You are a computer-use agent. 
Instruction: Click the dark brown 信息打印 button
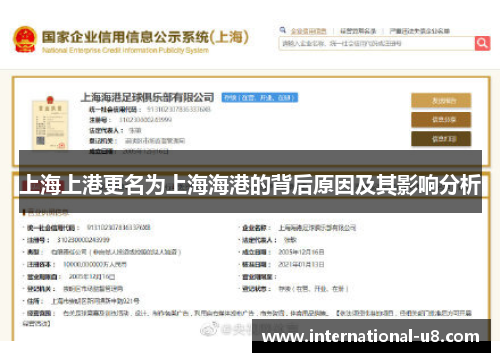(441, 139)
